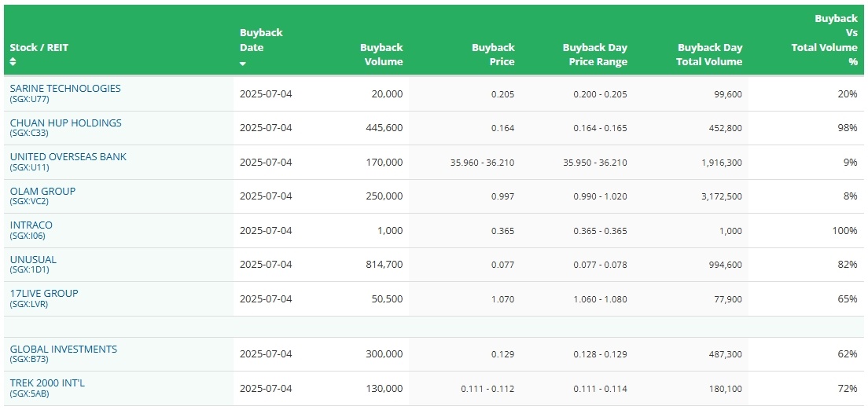Click 17LIVE buyback price 1.070
The height and width of the screenshot is (410, 868).
tap(503, 299)
